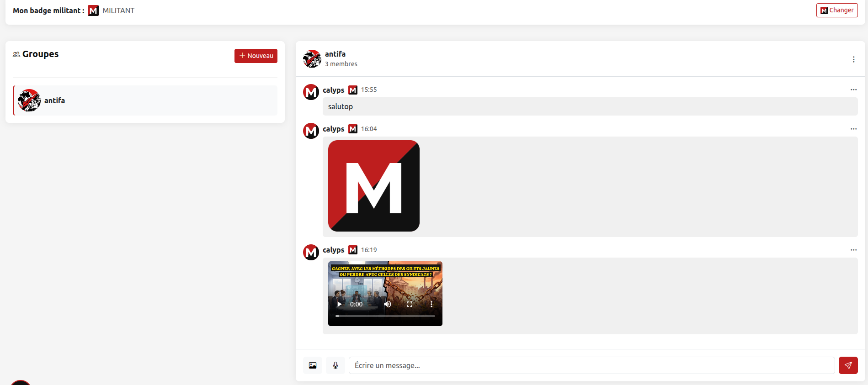868x385 pixels.
Task: Toggle fullscreen on the video player
Action: click(x=410, y=304)
